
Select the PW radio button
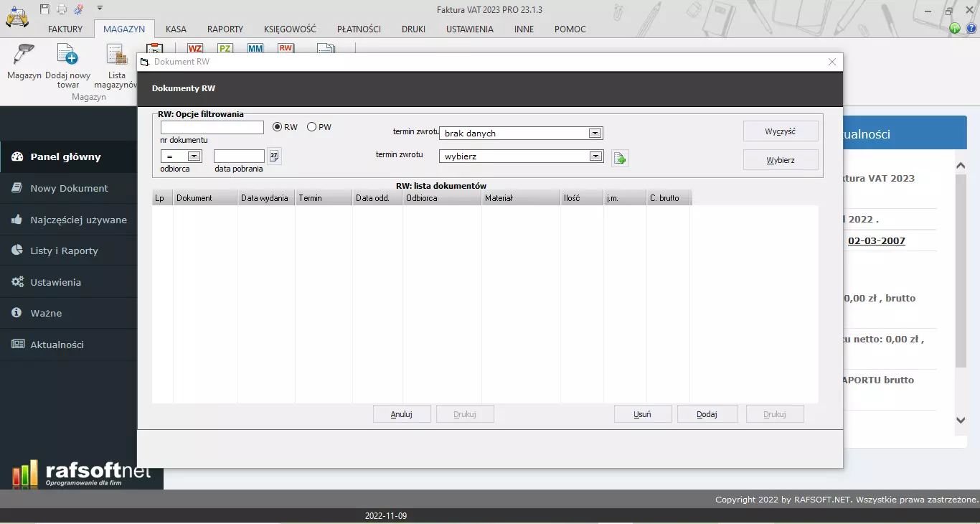click(311, 127)
